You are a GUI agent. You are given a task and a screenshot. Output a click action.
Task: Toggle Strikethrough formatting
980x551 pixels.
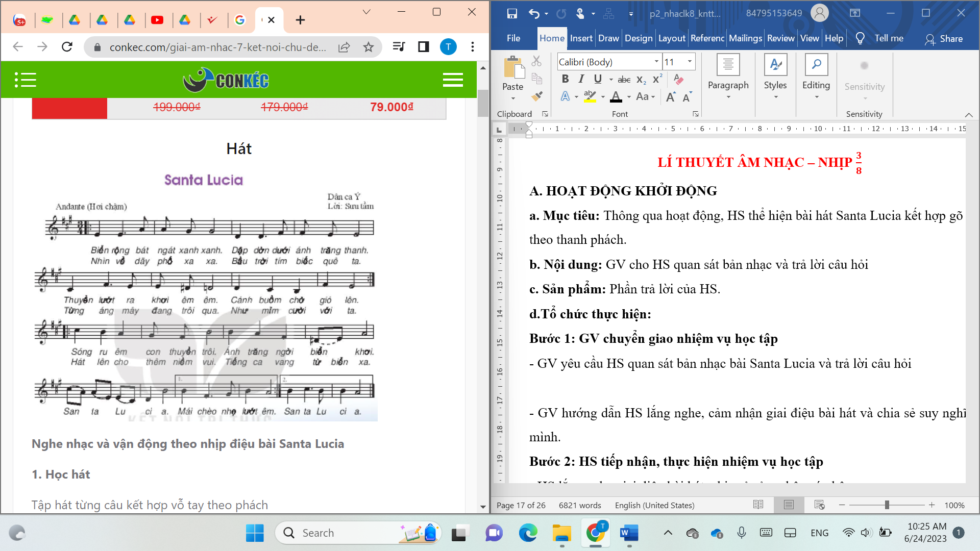click(x=624, y=80)
